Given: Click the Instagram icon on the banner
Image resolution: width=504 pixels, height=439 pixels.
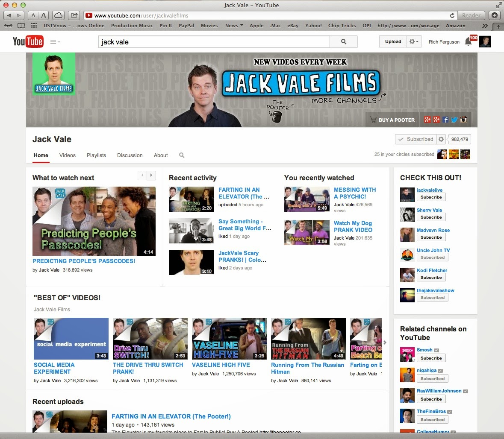Looking at the screenshot, I should [463, 120].
